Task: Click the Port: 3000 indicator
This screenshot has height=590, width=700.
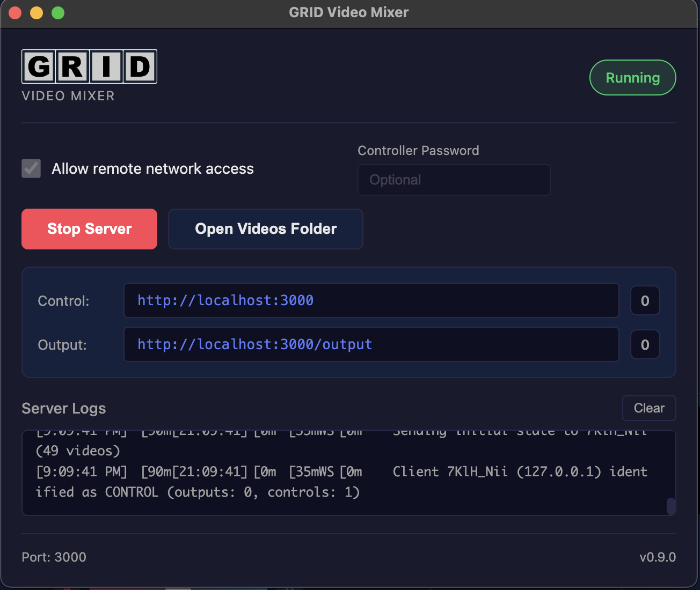Action: pyautogui.click(x=54, y=557)
